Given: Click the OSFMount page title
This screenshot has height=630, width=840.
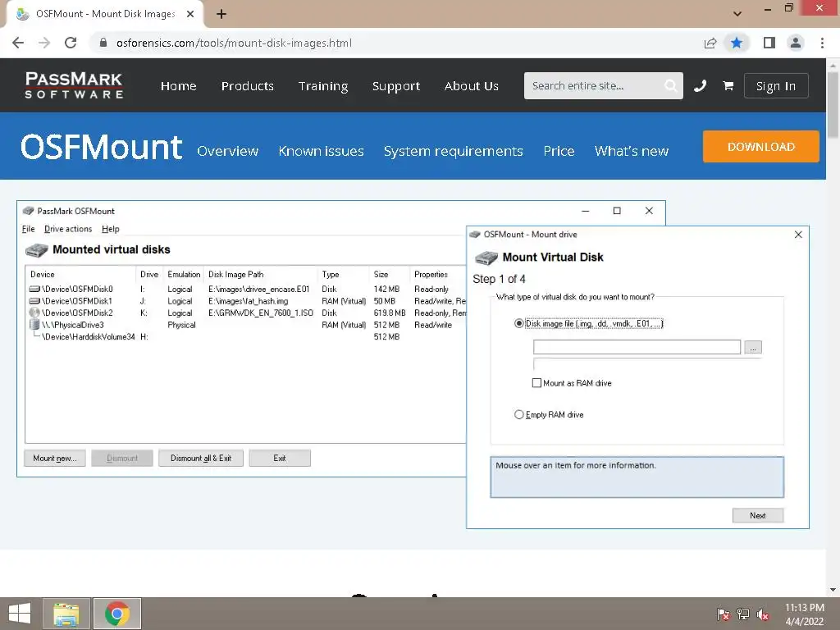Looking at the screenshot, I should (101, 148).
